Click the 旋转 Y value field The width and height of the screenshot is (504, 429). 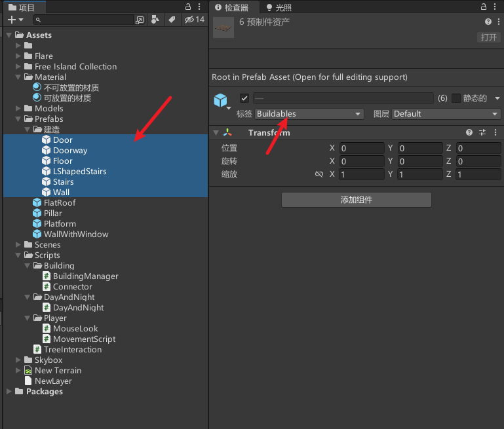coord(420,161)
